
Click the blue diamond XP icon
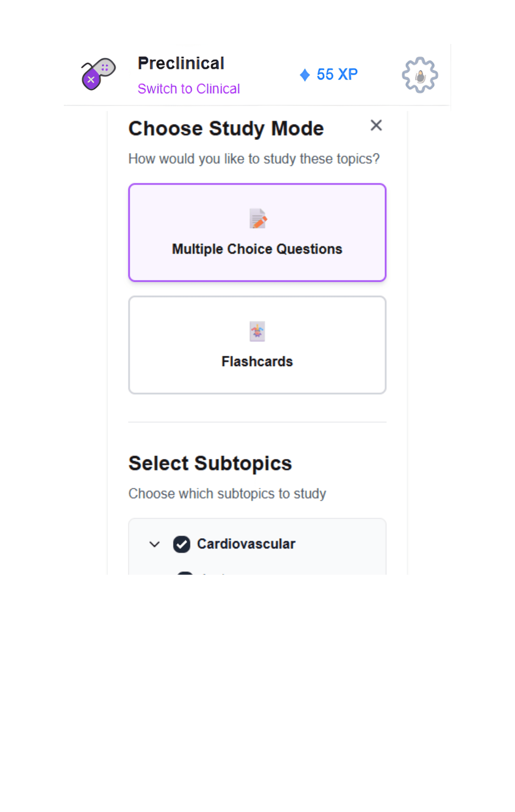[x=305, y=74]
